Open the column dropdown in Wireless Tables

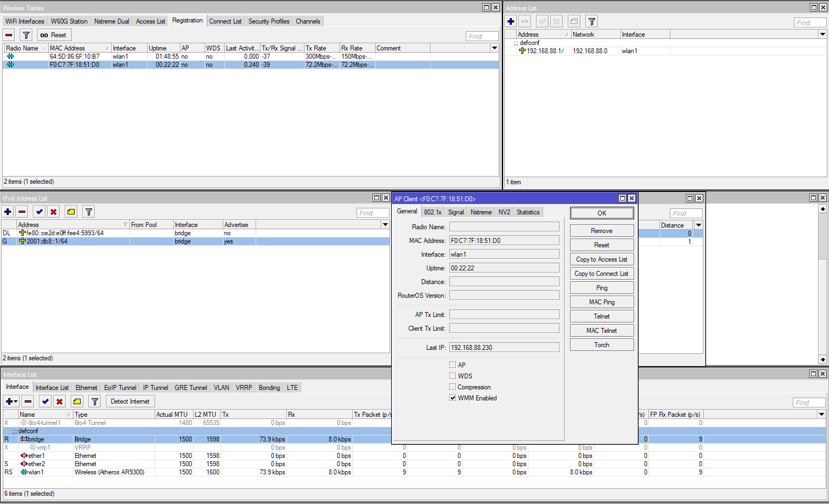coord(494,48)
